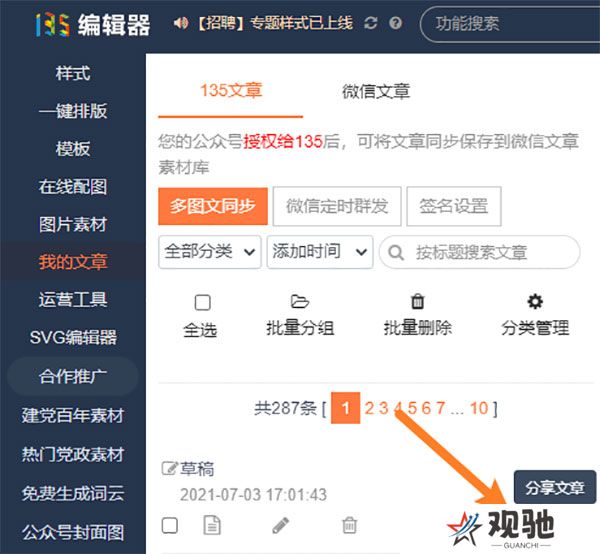Go to page 7 of articles
600x554 pixels.
(440, 408)
